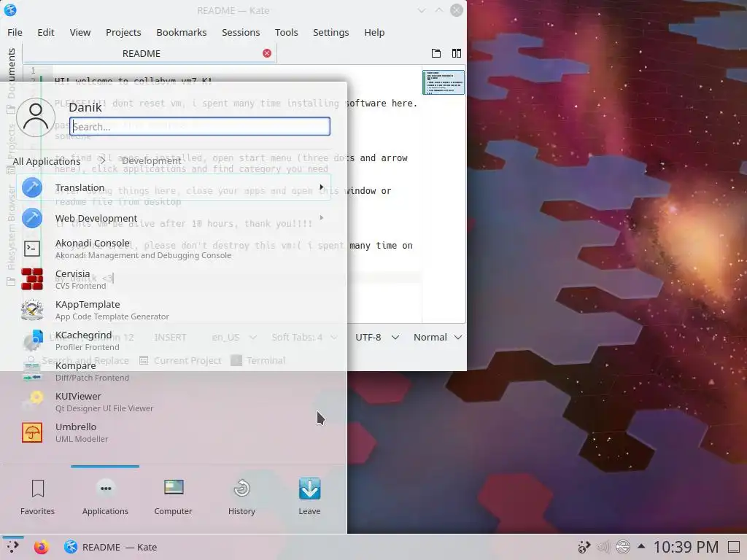Image resolution: width=747 pixels, height=560 pixels.
Task: Click Kate quick open document icon
Action: point(436,53)
